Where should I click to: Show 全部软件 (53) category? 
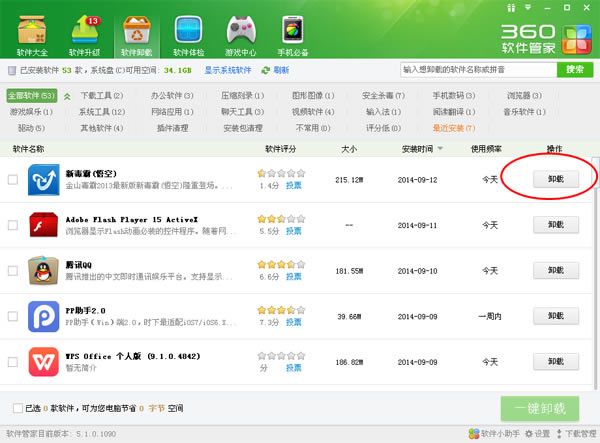coord(32,96)
